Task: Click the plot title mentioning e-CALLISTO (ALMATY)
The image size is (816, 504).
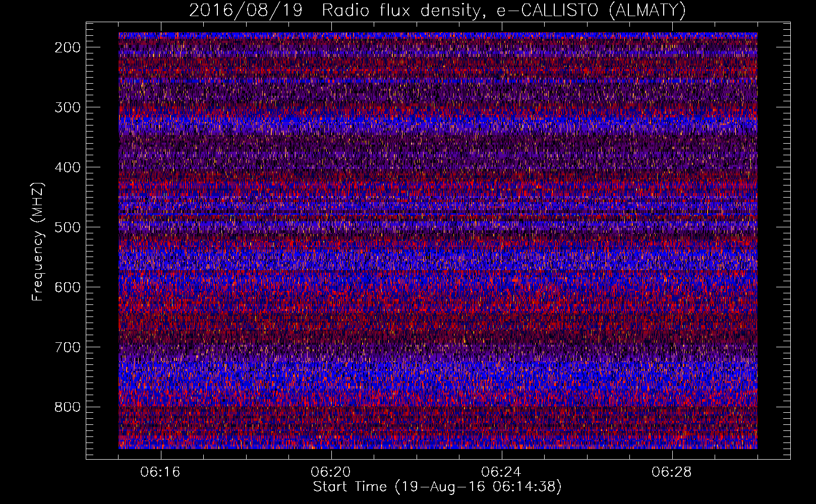Action: 438,10
